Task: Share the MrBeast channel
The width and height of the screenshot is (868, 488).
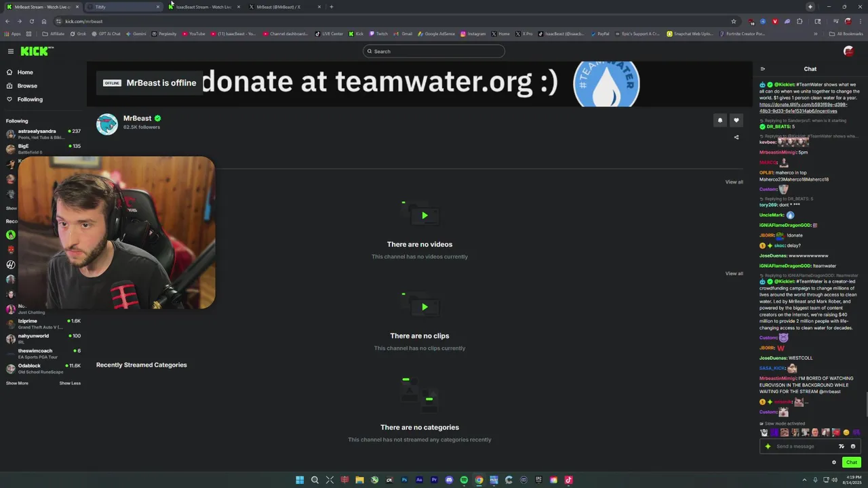Action: coord(736,137)
